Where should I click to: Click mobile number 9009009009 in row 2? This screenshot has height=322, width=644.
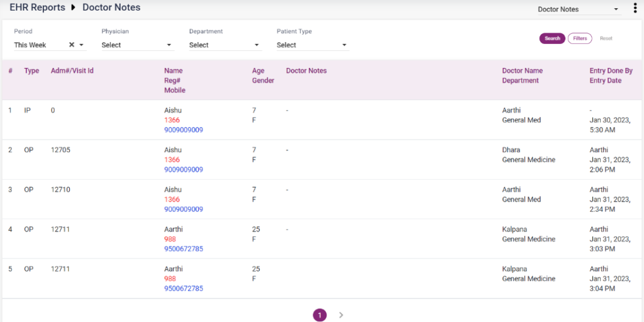click(184, 170)
